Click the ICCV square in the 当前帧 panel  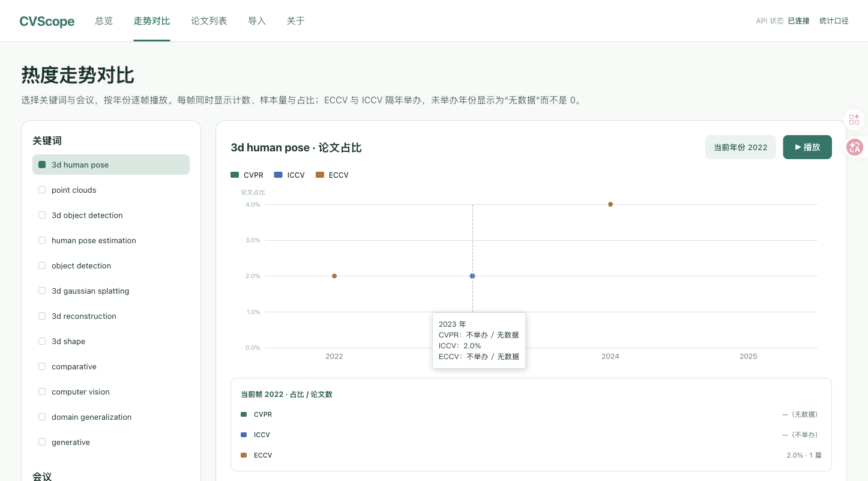[244, 435]
